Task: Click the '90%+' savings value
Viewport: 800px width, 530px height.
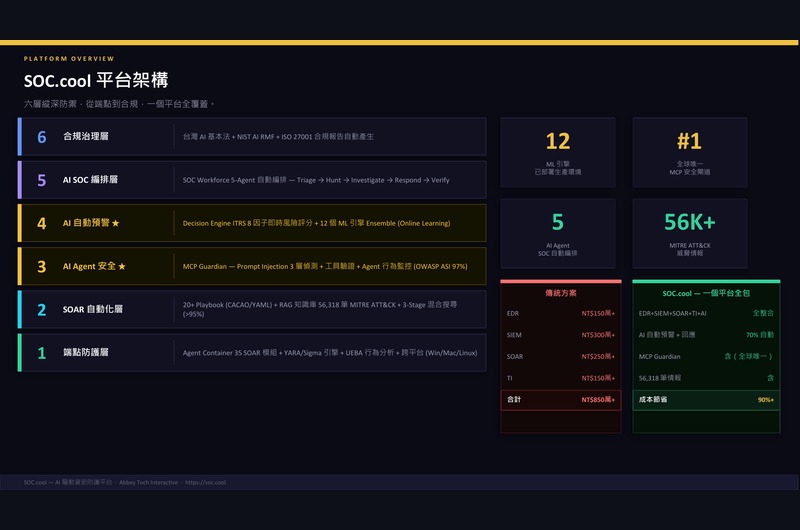Action: pos(766,399)
